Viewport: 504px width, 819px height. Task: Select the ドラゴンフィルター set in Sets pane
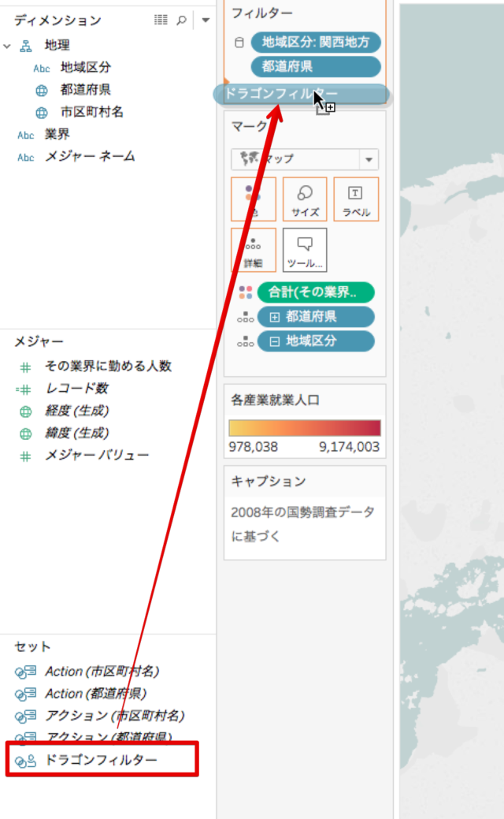(x=102, y=759)
